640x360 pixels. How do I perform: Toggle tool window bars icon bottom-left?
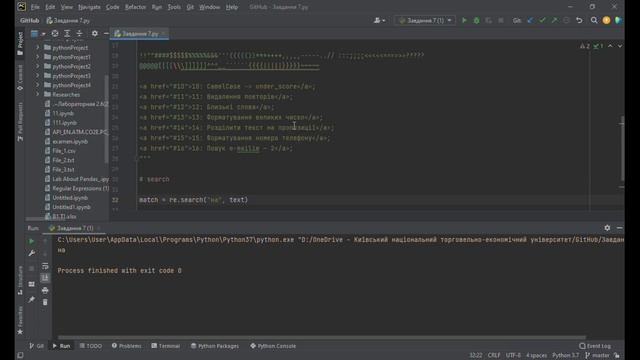pyautogui.click(x=20, y=355)
